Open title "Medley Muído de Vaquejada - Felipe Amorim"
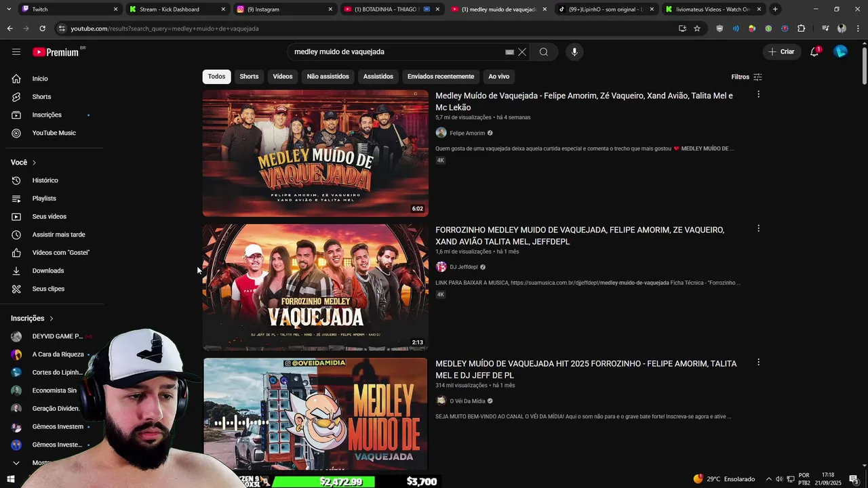The width and height of the screenshot is (868, 488). [x=584, y=102]
